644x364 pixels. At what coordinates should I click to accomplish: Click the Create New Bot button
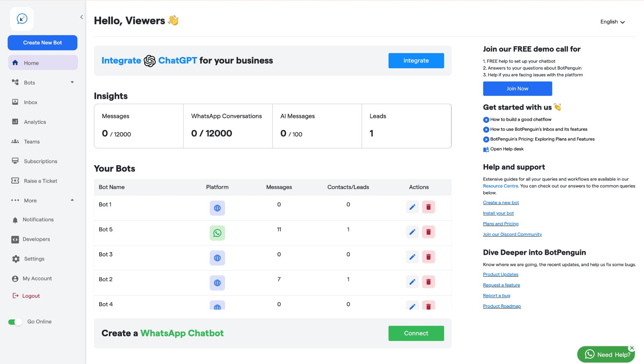42,42
